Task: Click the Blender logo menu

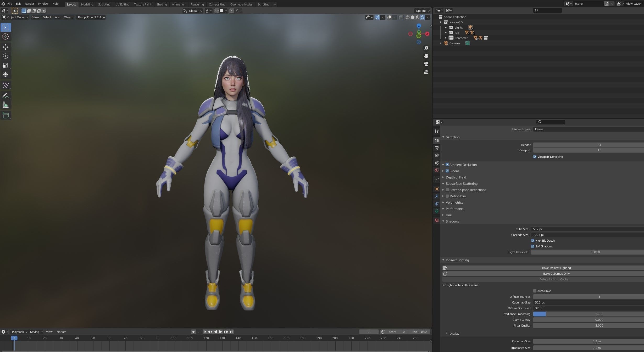Action: tap(3, 4)
